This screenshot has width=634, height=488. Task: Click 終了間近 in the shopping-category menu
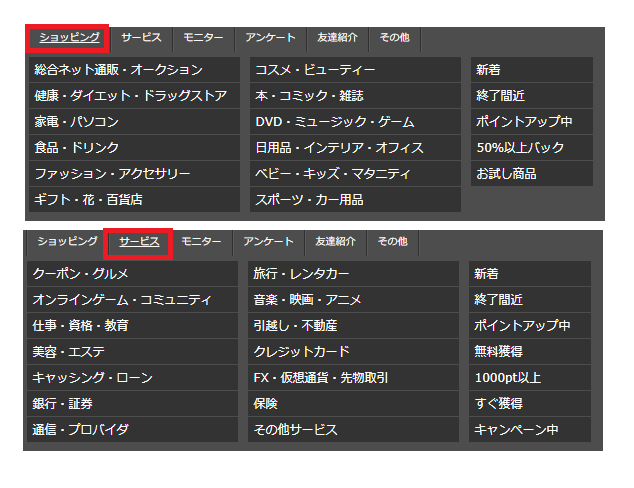532,96
